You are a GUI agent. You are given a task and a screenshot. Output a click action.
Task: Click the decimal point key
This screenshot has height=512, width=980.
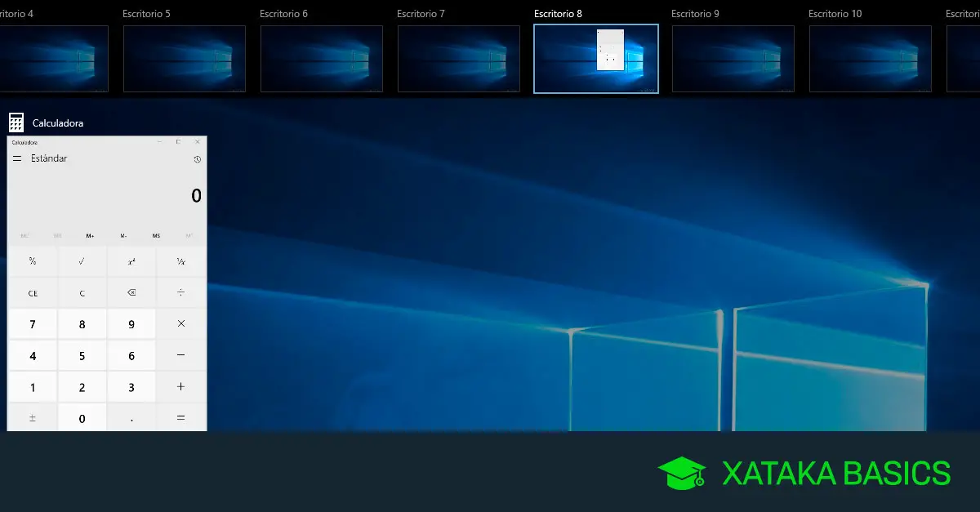pos(131,417)
